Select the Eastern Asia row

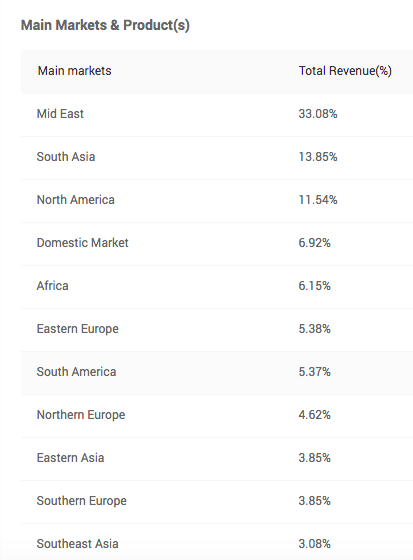point(217,459)
